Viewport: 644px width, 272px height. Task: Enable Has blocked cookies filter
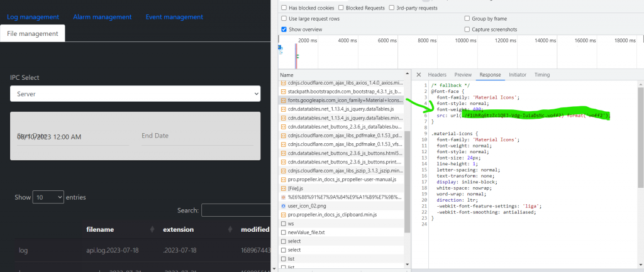coord(284,8)
